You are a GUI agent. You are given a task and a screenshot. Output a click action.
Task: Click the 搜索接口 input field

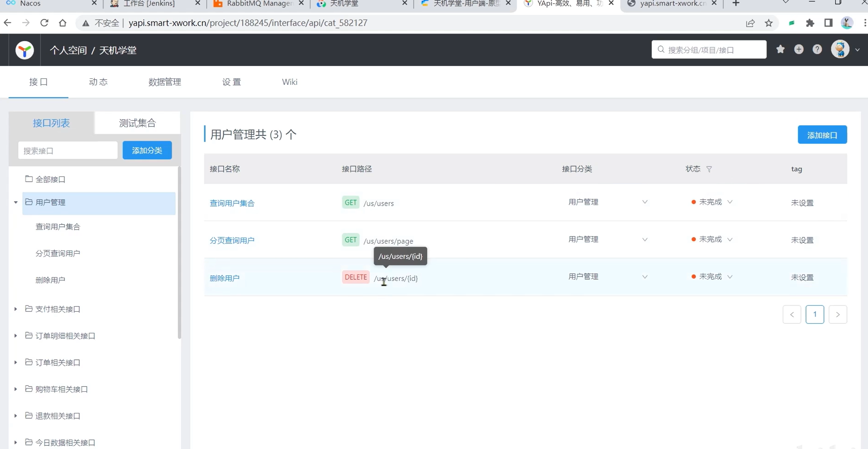pyautogui.click(x=68, y=150)
